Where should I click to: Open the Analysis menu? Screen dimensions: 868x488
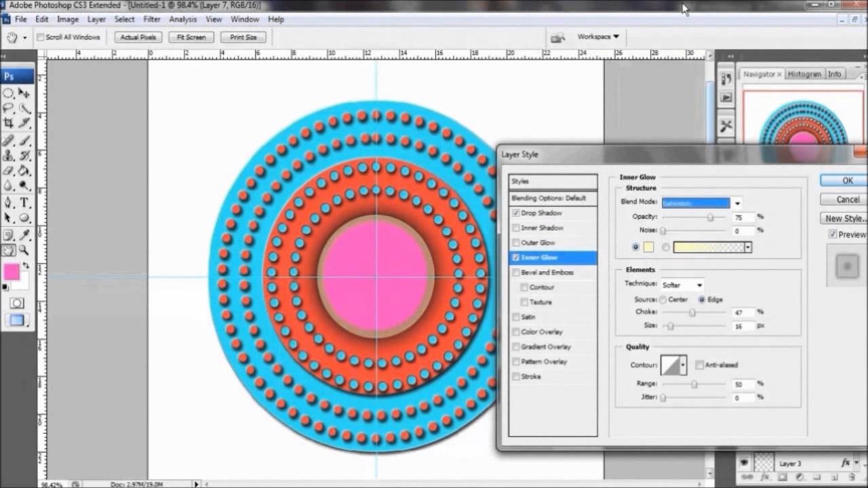[x=183, y=20]
